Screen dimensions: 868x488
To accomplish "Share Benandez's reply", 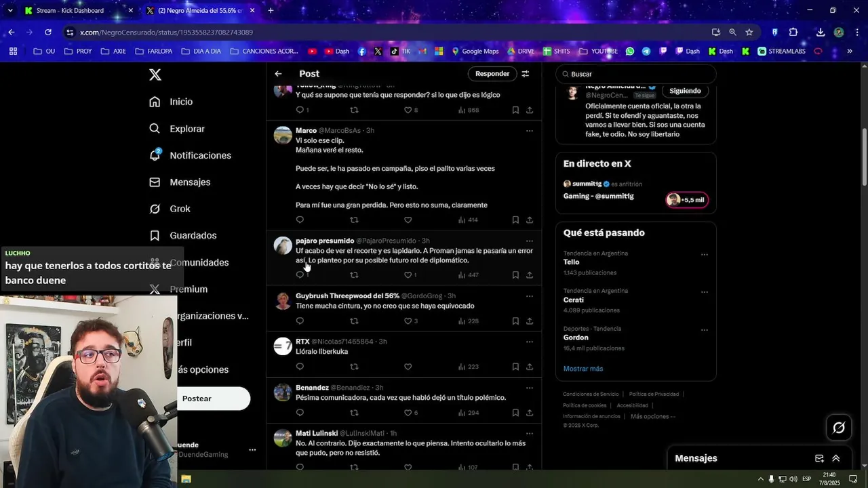I will [x=530, y=413].
